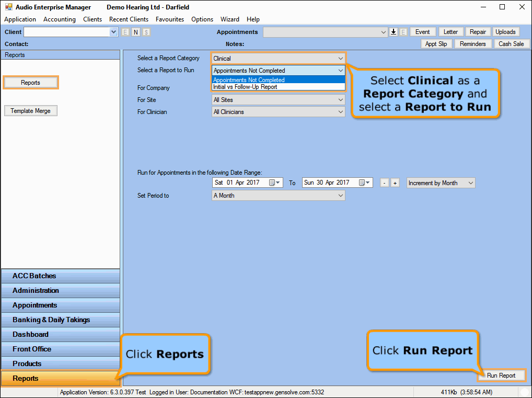Click the plus button to increment date range
Image resolution: width=532 pixels, height=398 pixels.
pos(395,183)
